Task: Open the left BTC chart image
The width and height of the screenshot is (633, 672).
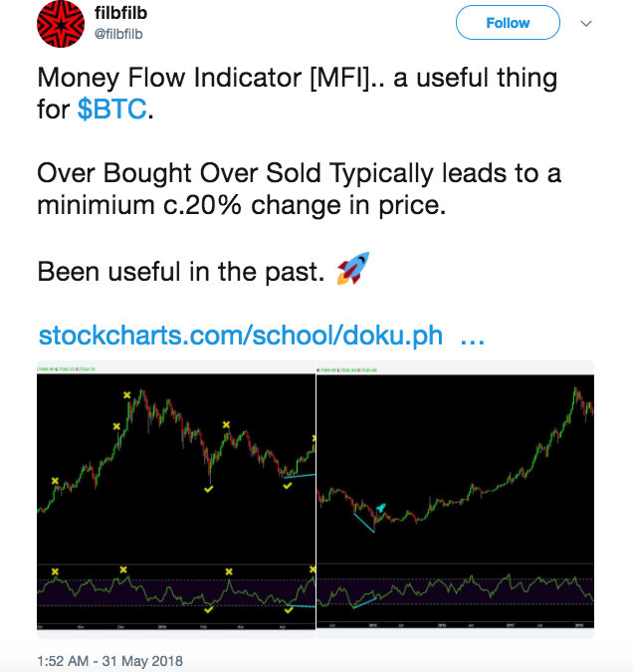Action: coord(176,500)
